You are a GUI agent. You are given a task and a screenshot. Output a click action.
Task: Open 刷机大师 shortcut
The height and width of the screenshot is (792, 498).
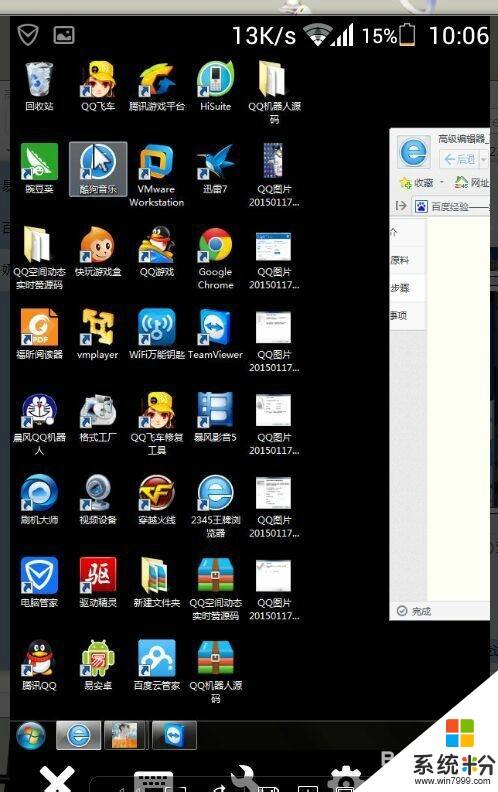pos(39,500)
